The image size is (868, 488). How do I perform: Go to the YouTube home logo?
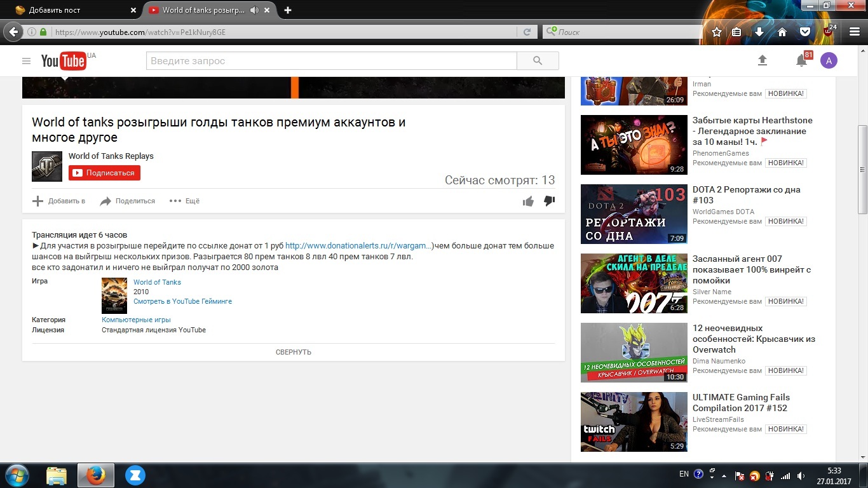click(64, 61)
